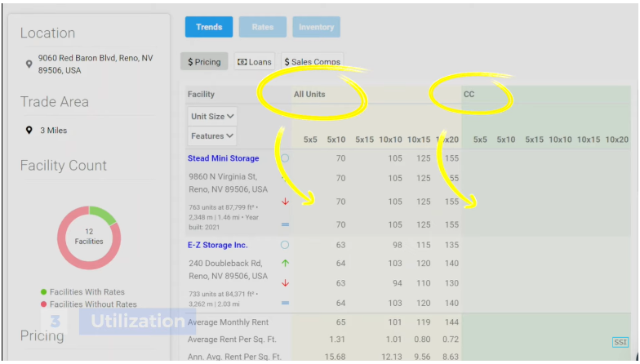Click the CC column header
This screenshot has width=640, height=364.
pyautogui.click(x=469, y=95)
